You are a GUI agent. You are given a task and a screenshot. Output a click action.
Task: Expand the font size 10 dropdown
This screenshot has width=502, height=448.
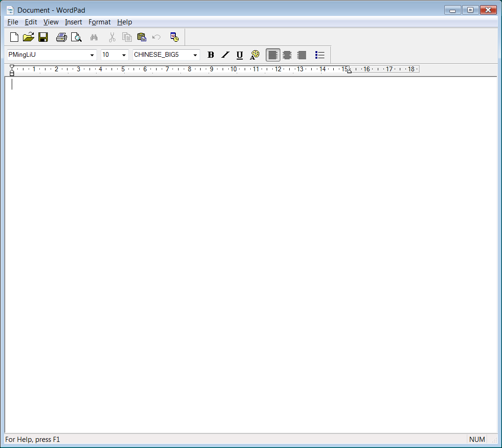point(124,55)
